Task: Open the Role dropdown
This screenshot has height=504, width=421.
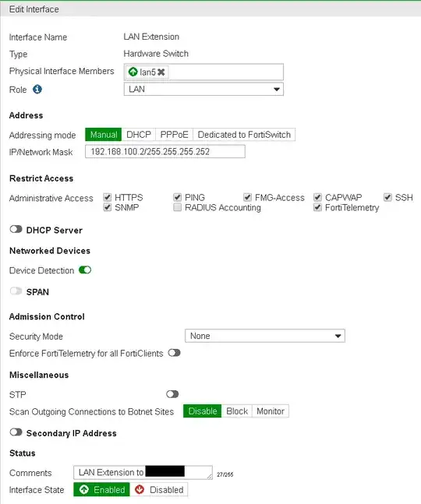Action: click(x=203, y=90)
